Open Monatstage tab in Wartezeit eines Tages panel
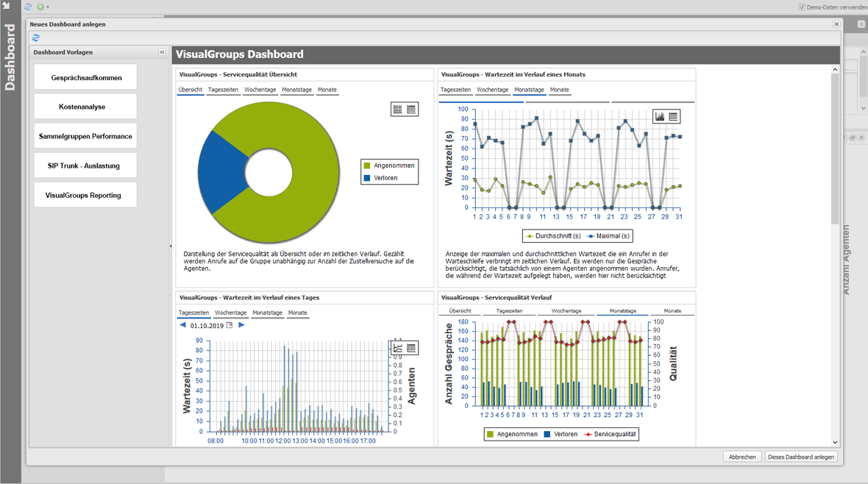The width and height of the screenshot is (868, 484). tap(267, 313)
